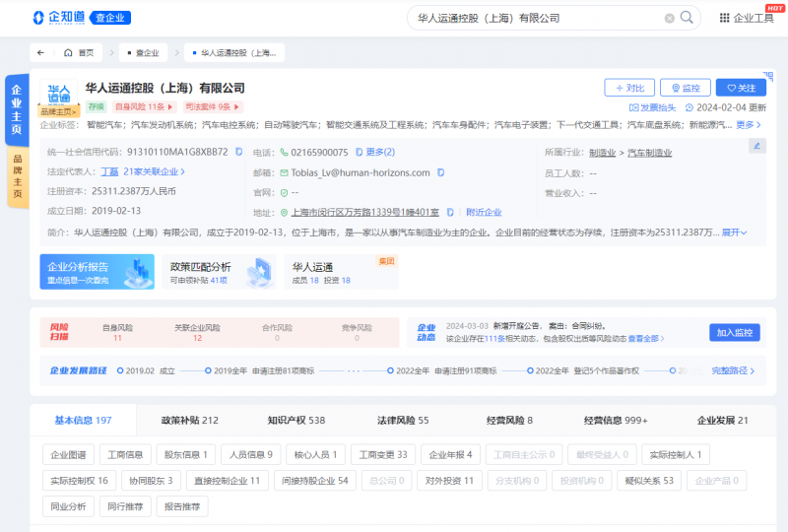Expand company intro with 展开

click(734, 233)
